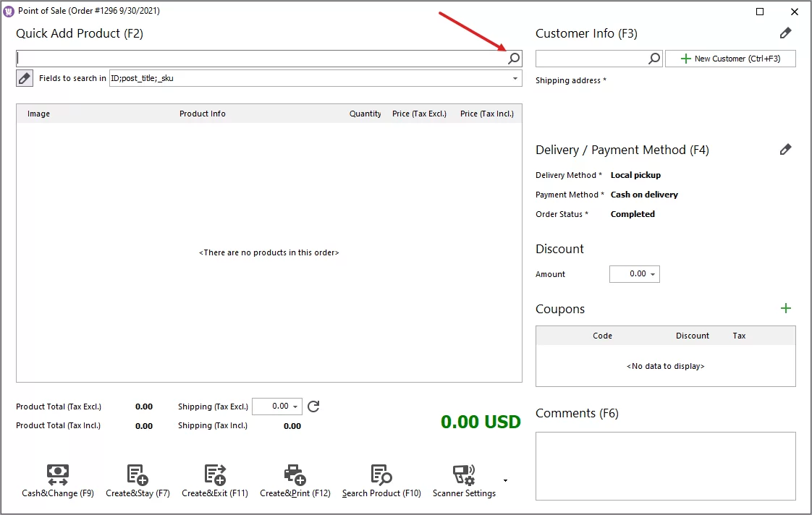The image size is (812, 515).
Task: Click the product search magnifier icon
Action: click(513, 58)
